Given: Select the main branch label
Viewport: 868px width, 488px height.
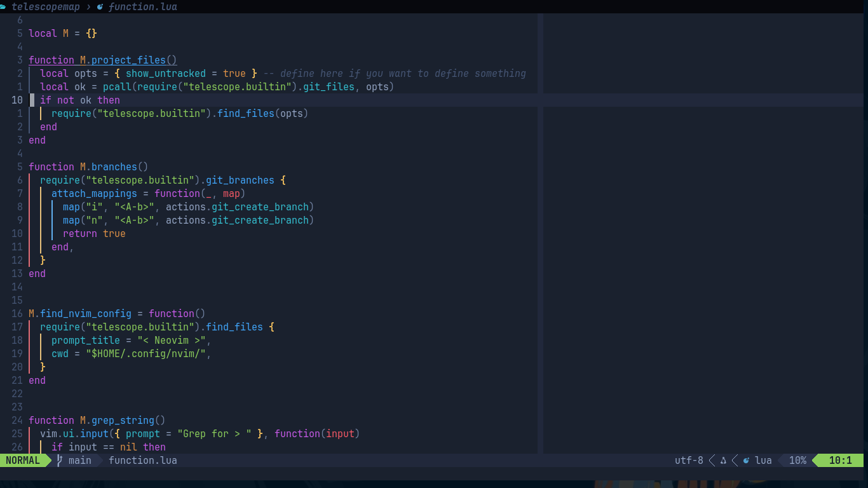Looking at the screenshot, I should (x=79, y=460).
